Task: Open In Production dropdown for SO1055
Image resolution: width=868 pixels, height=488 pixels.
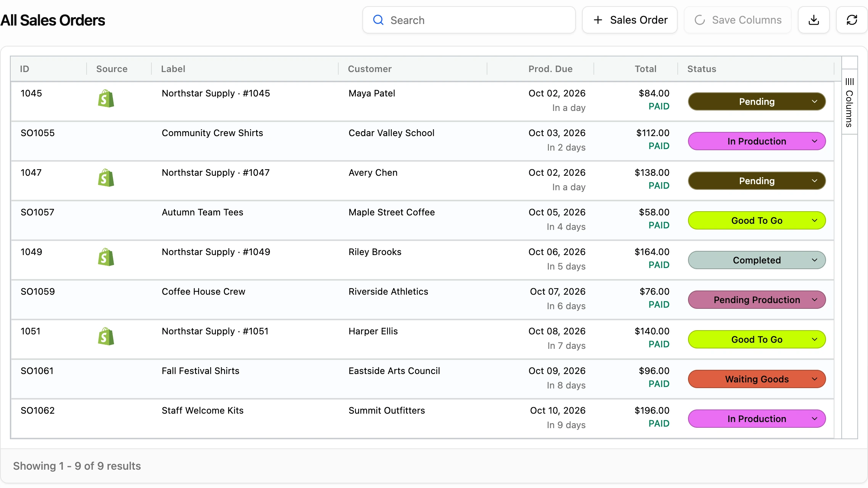Action: click(x=757, y=141)
